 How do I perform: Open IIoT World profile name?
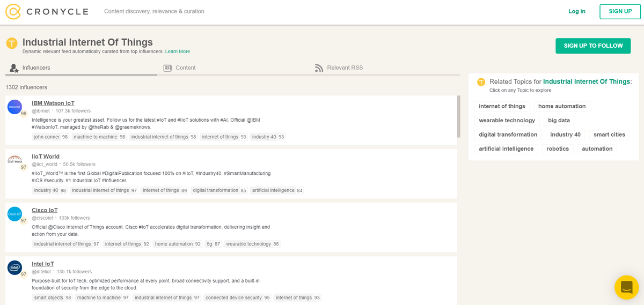[x=46, y=157]
